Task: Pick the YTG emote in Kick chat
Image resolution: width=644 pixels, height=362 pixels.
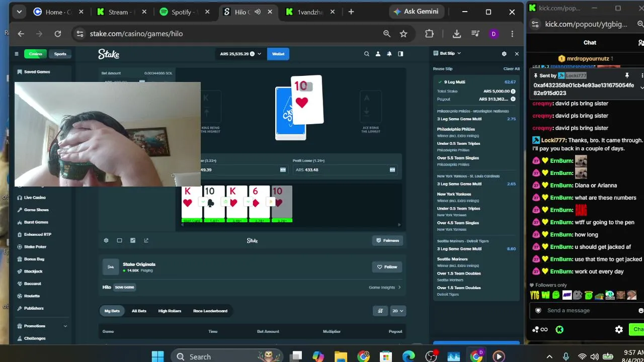Action: 534,295
